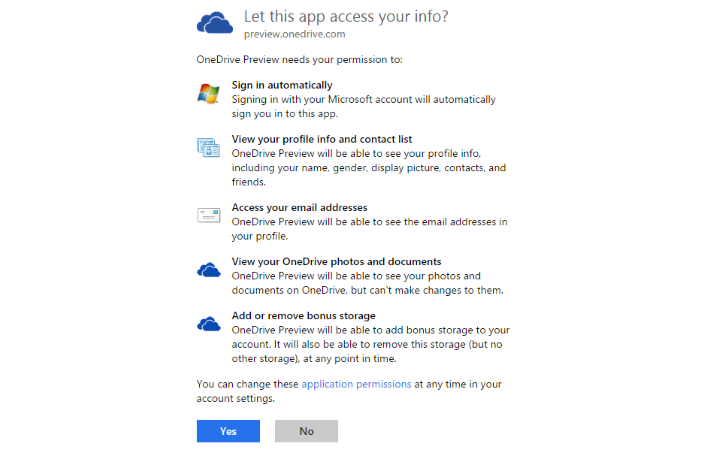Open the application permissions link
This screenshot has height=450, width=720.
[x=356, y=383]
